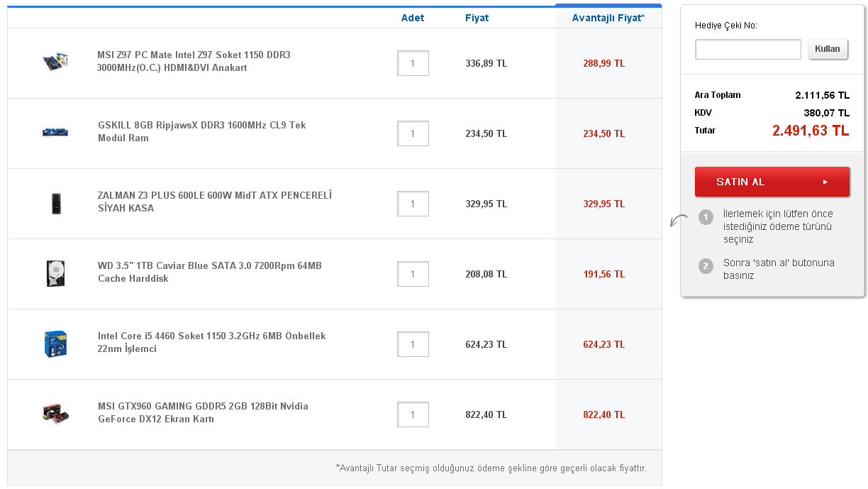The height and width of the screenshot is (489, 868).
Task: Click the quantity input for the GTX960 card
Action: pyautogui.click(x=413, y=414)
